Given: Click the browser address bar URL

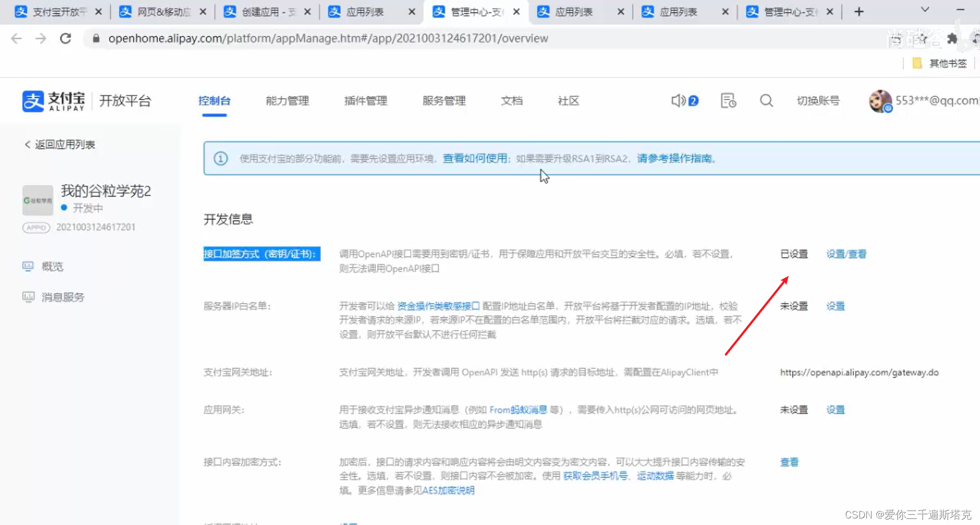Looking at the screenshot, I should pos(328,38).
